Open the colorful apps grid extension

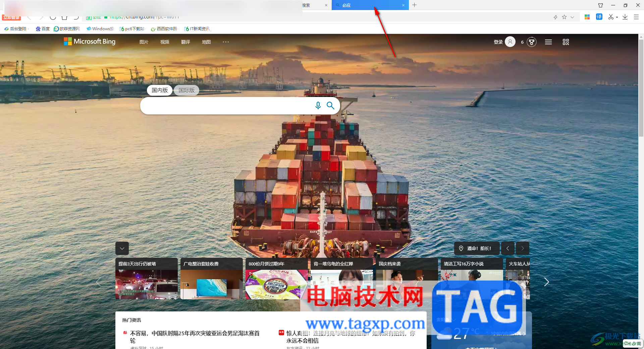point(587,17)
